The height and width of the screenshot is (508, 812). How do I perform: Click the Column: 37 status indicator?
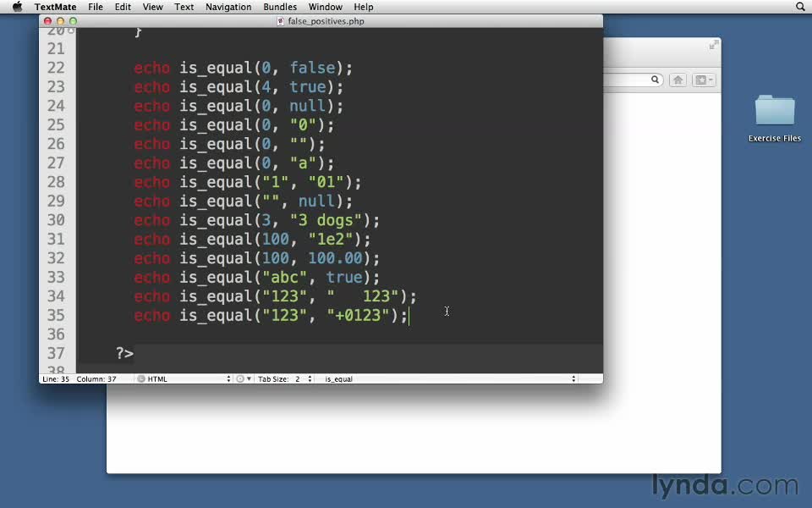tap(96, 379)
